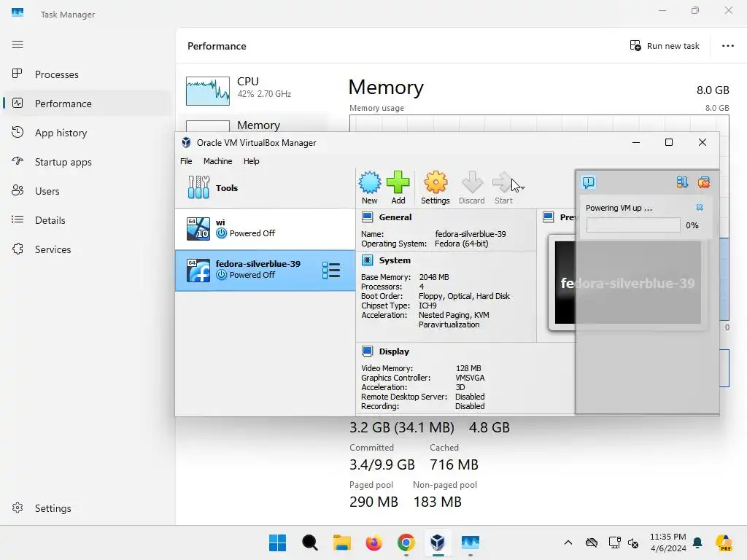
Task: Click the Committed 3.4/9.9 GB value
Action: click(382, 464)
